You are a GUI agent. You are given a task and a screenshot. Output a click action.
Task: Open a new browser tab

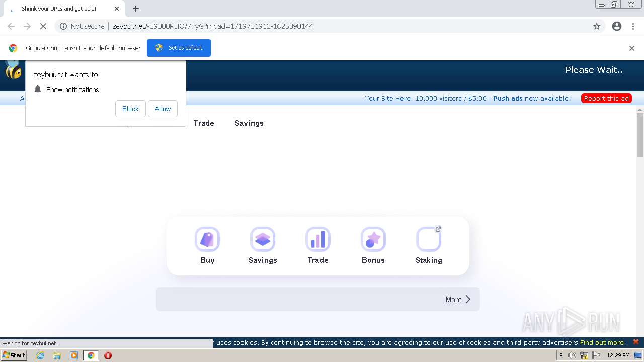click(x=136, y=9)
